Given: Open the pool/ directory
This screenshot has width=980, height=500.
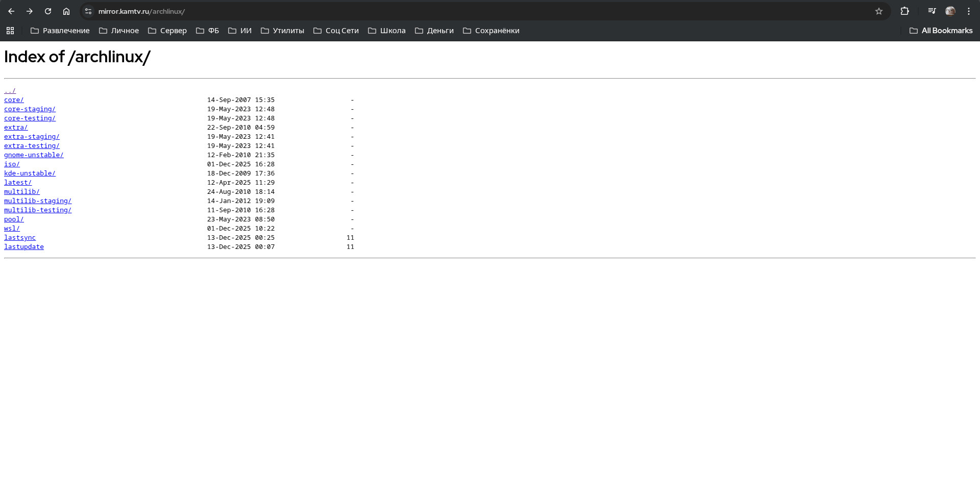Looking at the screenshot, I should click(x=14, y=219).
